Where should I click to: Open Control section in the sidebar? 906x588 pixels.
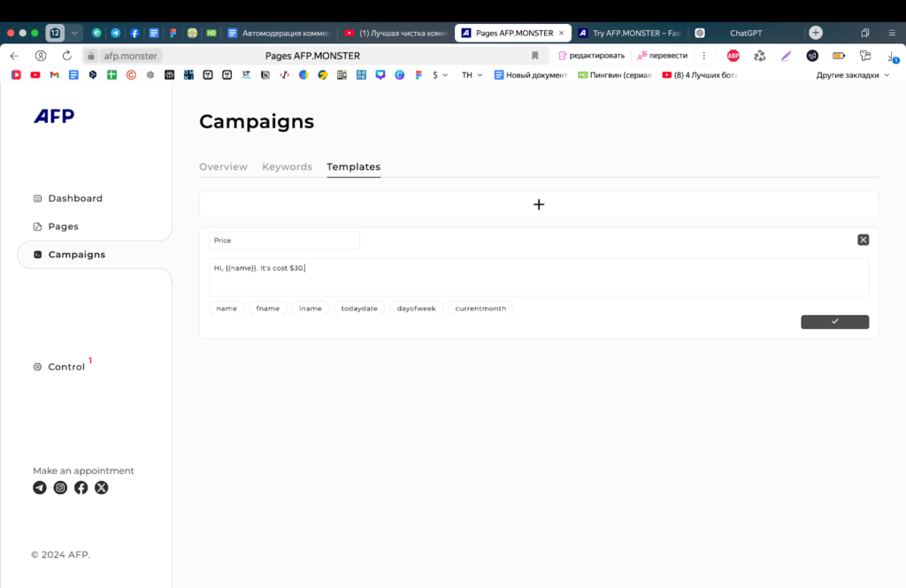(x=66, y=367)
